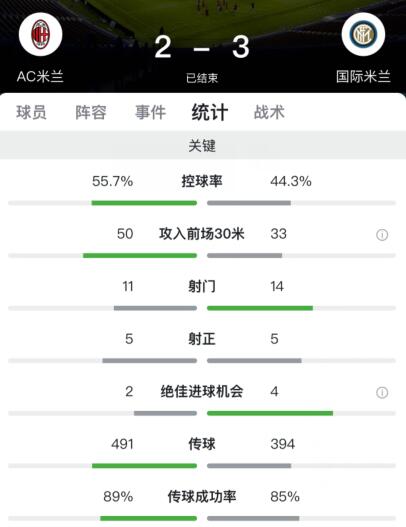Click the green 绝佳进球机会 bar
406x527 pixels.
tap(270, 413)
